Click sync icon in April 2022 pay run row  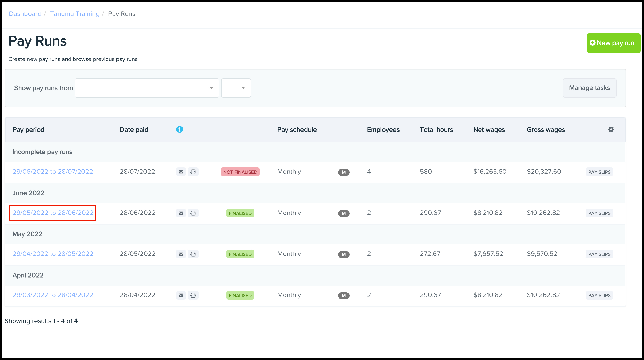pos(193,295)
